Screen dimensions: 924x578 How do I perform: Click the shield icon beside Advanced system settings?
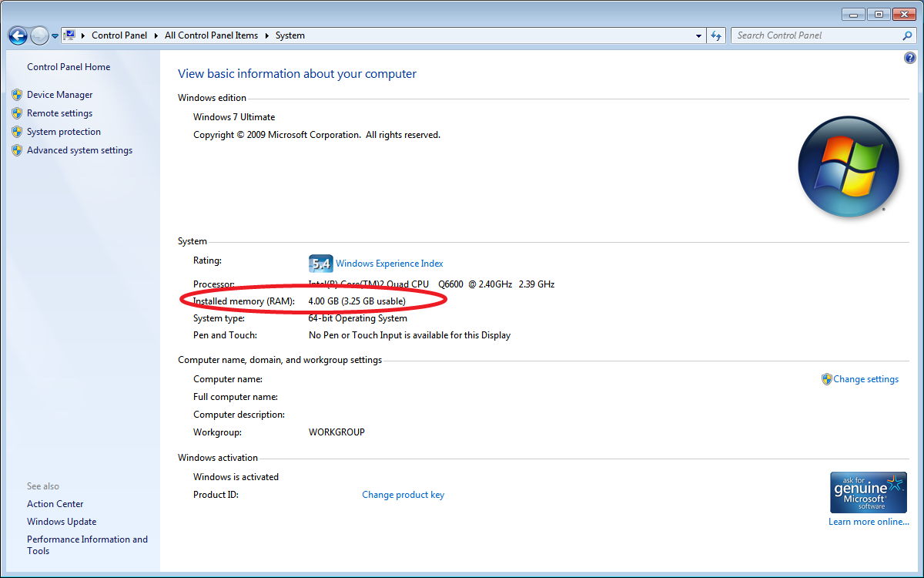tap(17, 150)
